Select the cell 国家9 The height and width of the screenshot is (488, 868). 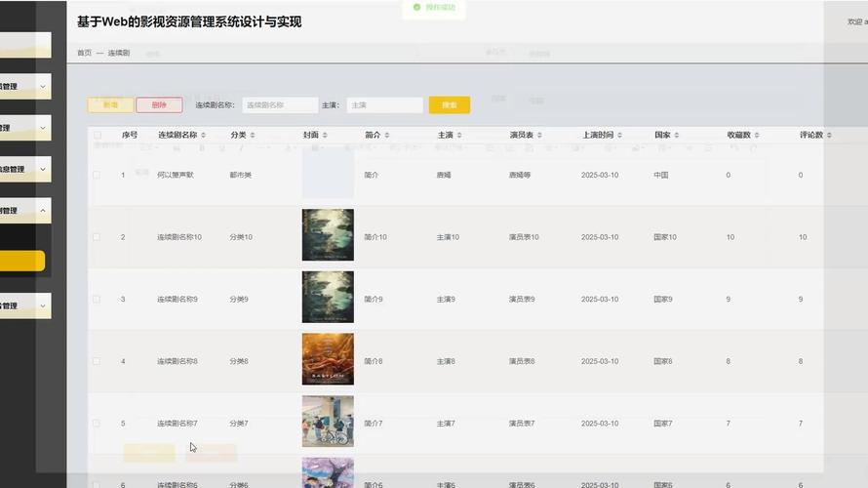[663, 299]
